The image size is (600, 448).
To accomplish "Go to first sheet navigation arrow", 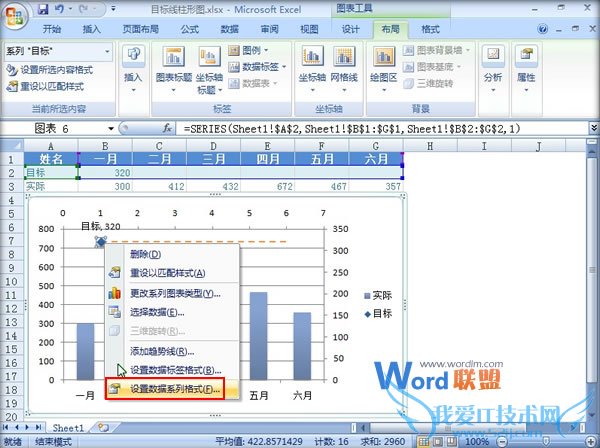I will tap(6, 427).
